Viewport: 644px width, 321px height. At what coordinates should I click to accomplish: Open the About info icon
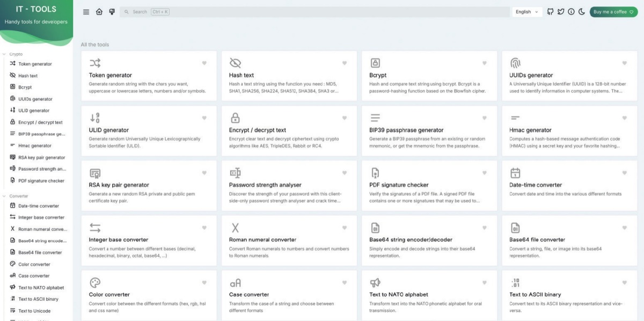[x=571, y=12]
